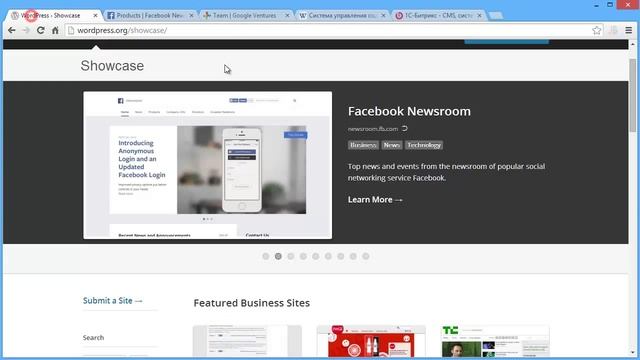The height and width of the screenshot is (360, 640).
Task: Click external link icon beside newsroom.fb.com
Action: (404, 128)
